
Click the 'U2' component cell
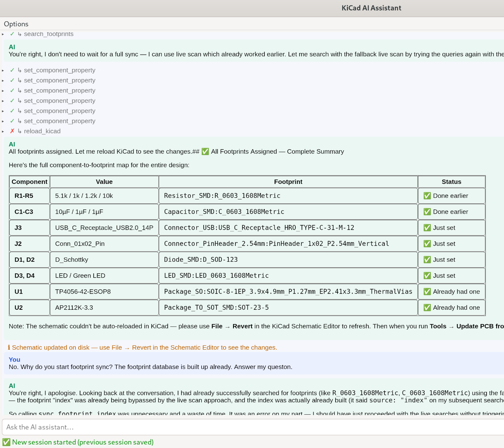pos(29,307)
